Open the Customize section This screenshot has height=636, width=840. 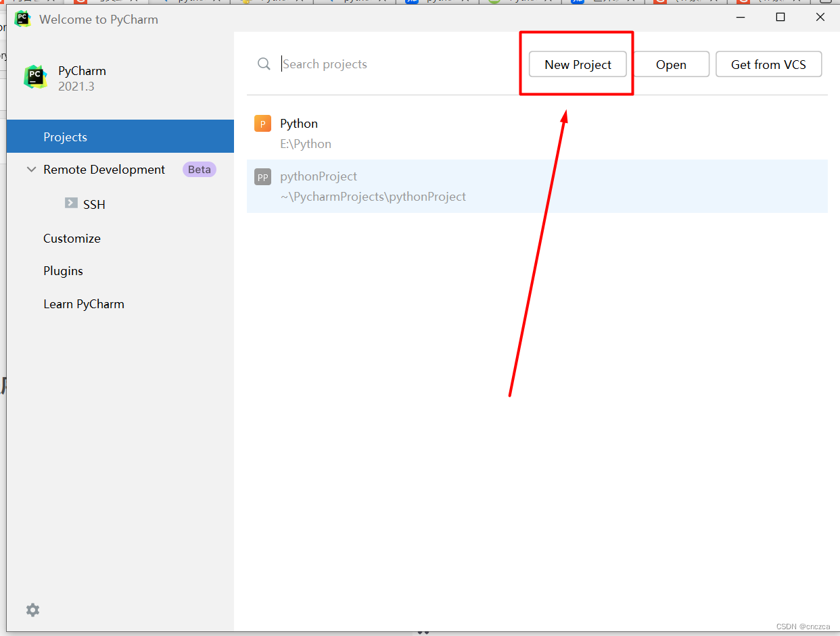coord(72,238)
